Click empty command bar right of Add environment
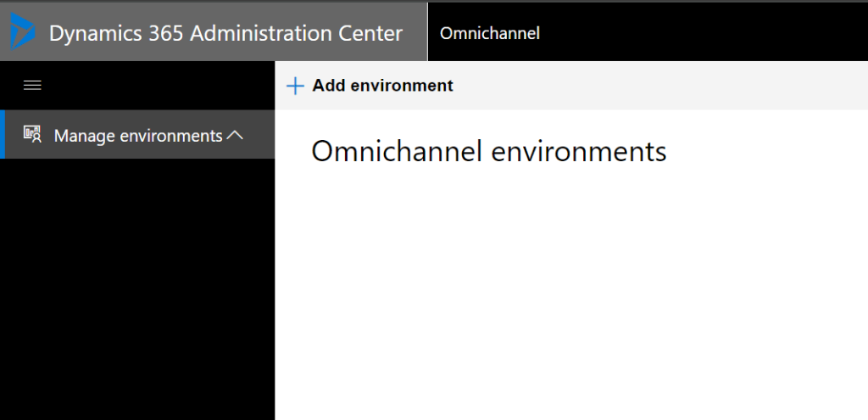Screen dimensions: 868x420 [661, 86]
